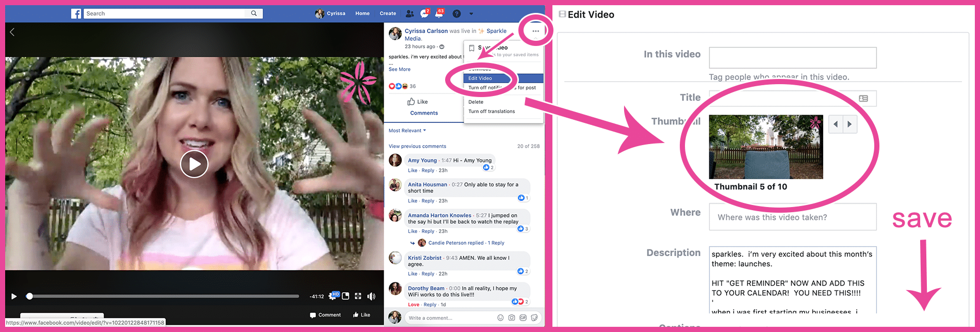Click the video thumbnail preview image

click(766, 147)
